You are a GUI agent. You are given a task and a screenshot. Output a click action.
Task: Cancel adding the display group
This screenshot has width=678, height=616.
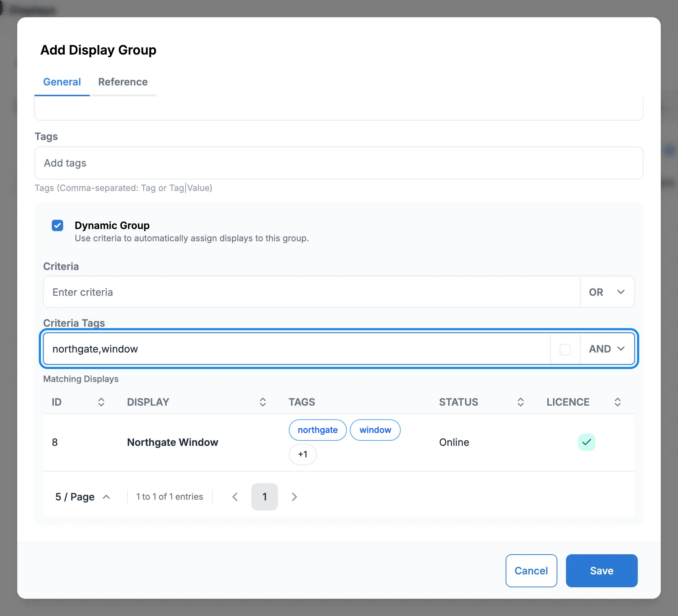pos(531,571)
